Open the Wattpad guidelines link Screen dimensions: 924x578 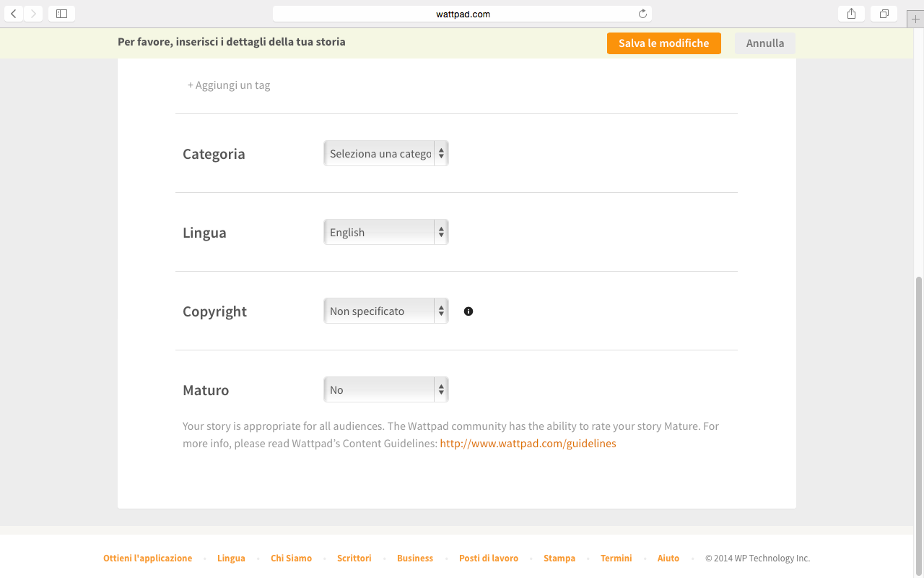pos(528,444)
